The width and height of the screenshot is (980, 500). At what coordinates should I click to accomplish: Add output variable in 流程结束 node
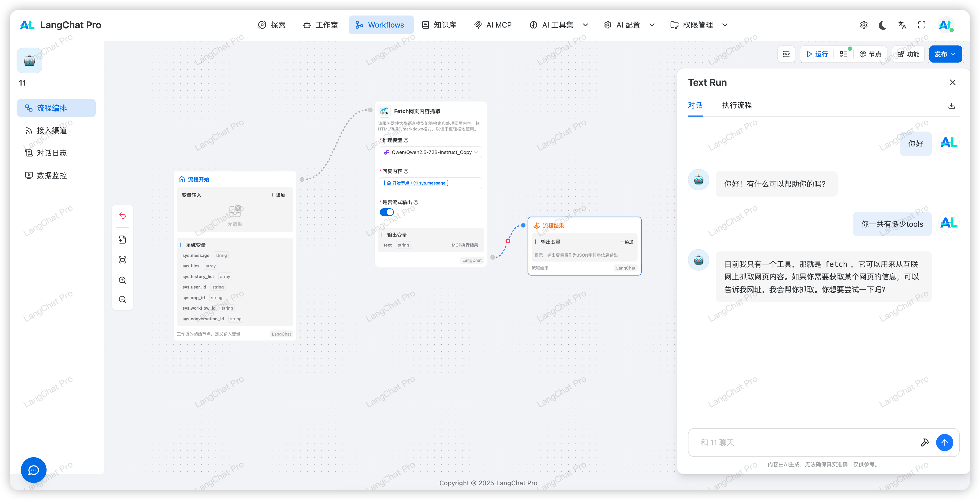click(626, 242)
